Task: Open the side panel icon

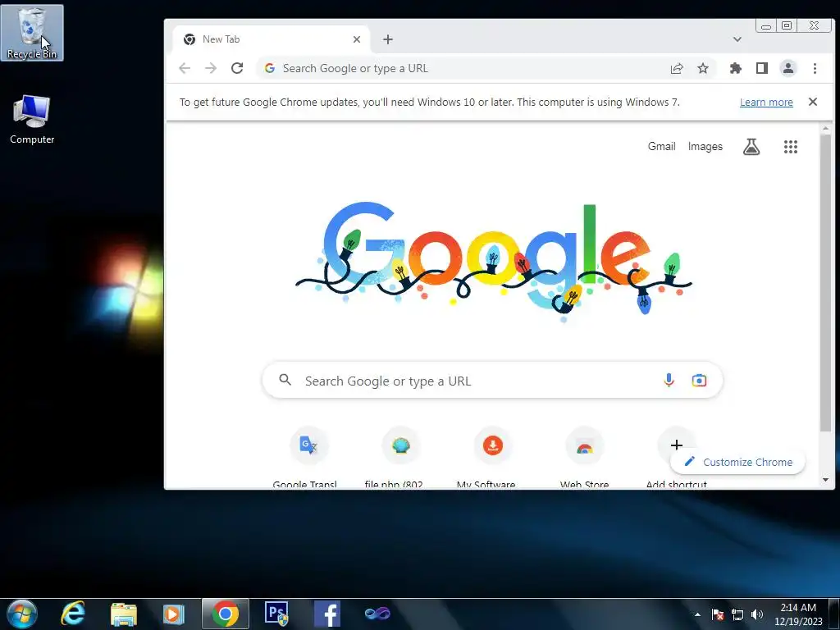Action: (762, 68)
